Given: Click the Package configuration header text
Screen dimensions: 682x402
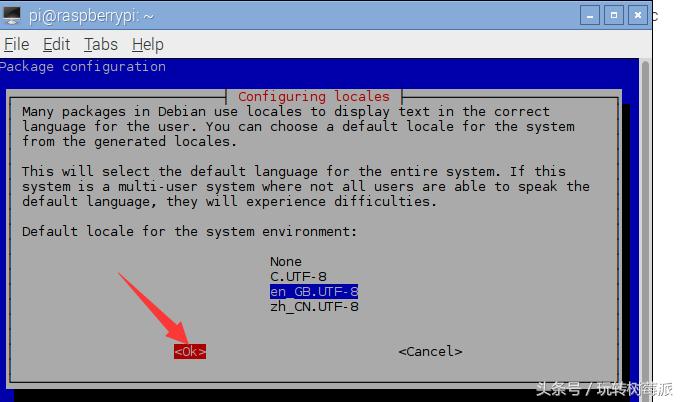Looking at the screenshot, I should (83, 67).
